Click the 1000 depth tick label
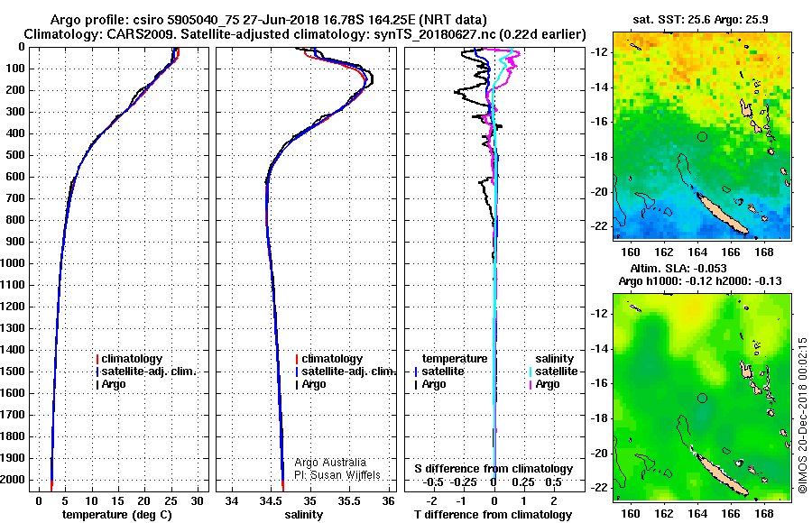This screenshot has height=523, width=812. click(13, 263)
